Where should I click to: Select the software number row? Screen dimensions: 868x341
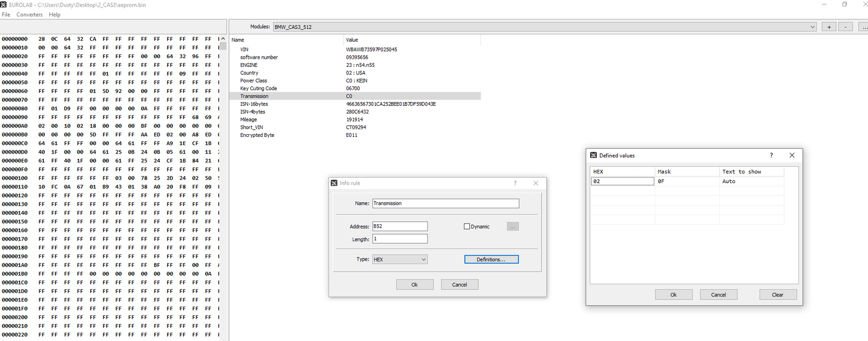pos(356,57)
